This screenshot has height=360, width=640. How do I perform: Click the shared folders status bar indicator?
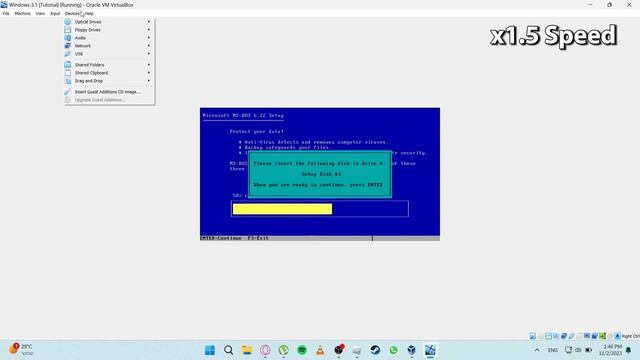pos(579,336)
